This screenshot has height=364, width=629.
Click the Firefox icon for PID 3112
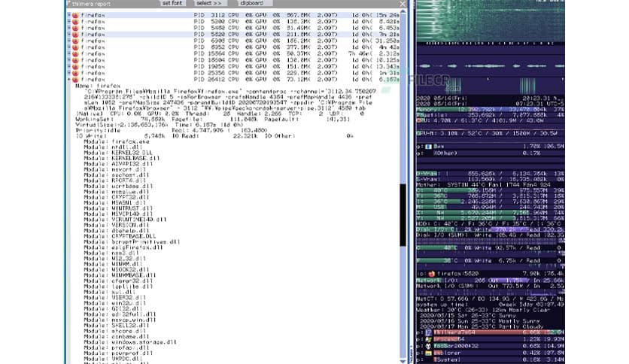click(75, 14)
